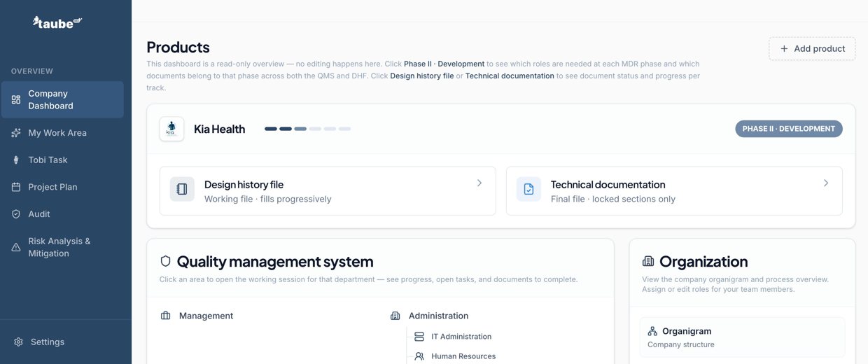Click the Quality management system shield icon
This screenshot has width=868, height=364.
[166, 261]
